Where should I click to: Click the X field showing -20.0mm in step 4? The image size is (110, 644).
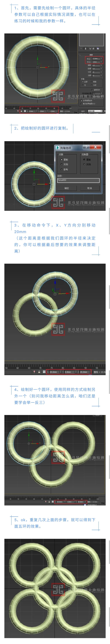pyautogui.click(x=60, y=502)
